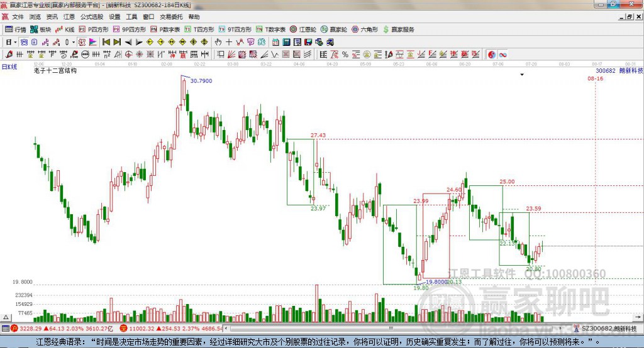
Task: Click the red floppy disk save icon
Action: point(308,42)
